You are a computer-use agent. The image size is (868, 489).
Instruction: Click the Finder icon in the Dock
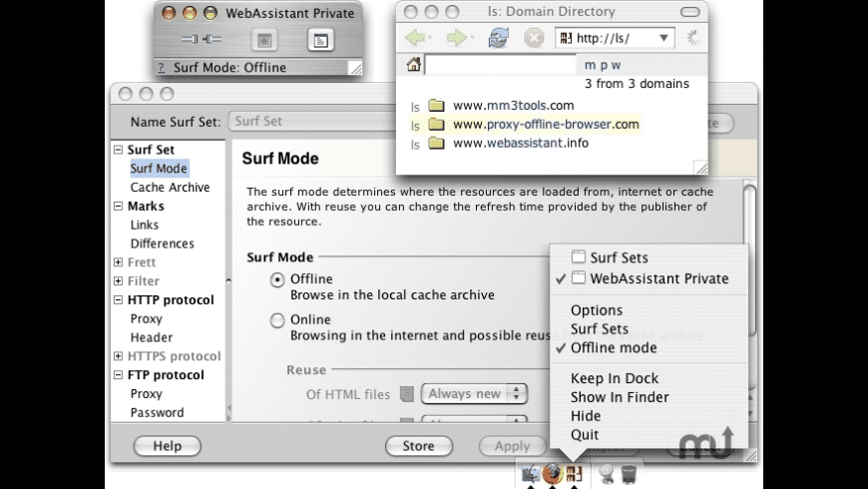531,473
